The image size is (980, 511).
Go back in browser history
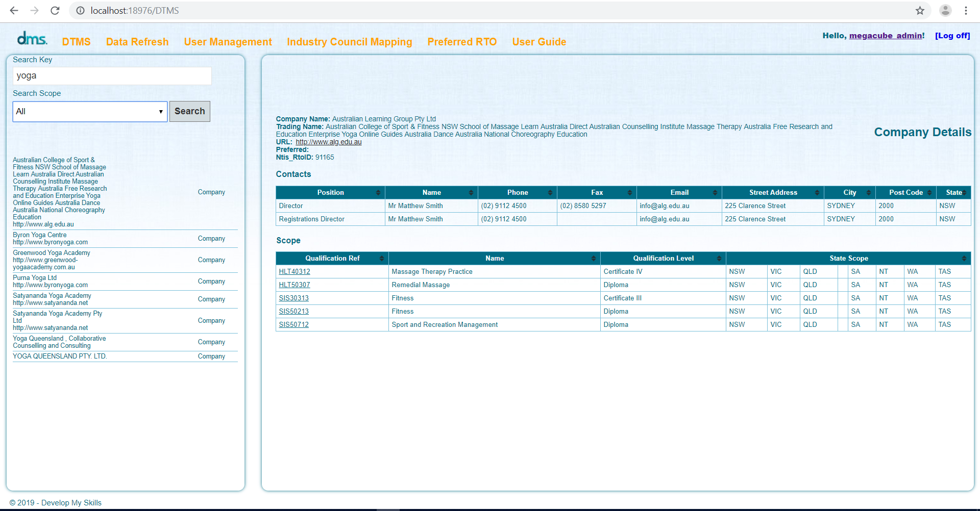14,10
